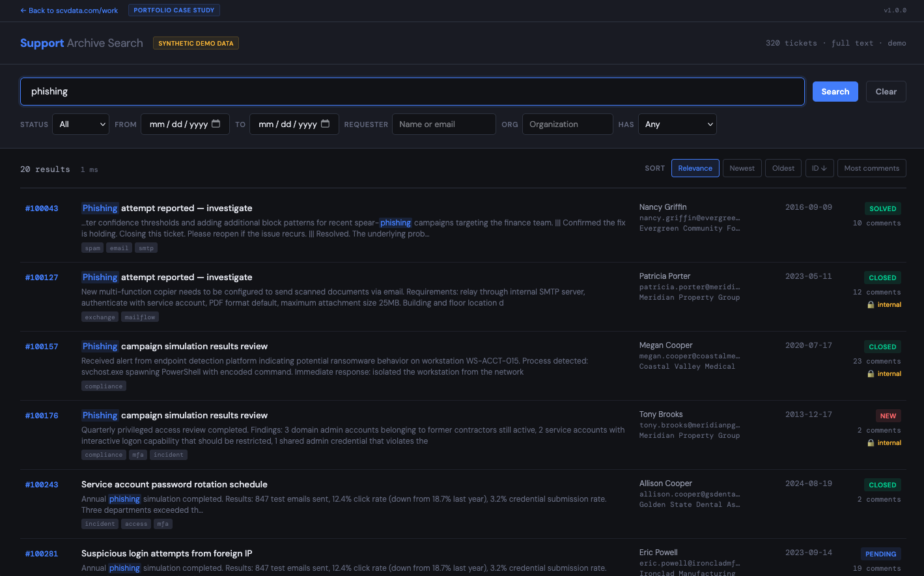
Task: Open the STATUS dropdown
Action: pos(81,124)
